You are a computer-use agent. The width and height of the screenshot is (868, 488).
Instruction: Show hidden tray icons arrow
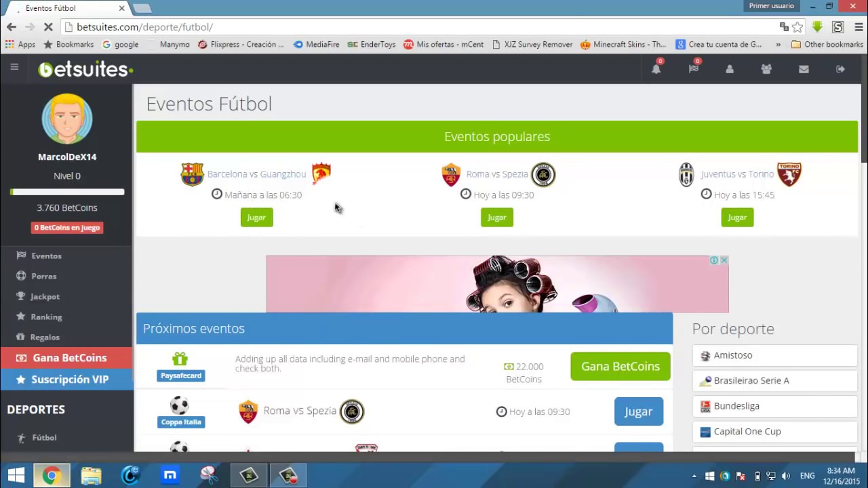694,476
